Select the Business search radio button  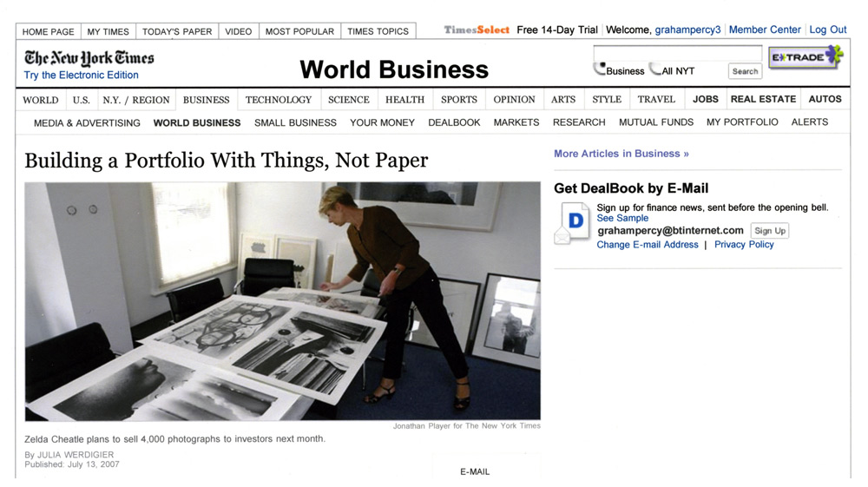[x=599, y=69]
